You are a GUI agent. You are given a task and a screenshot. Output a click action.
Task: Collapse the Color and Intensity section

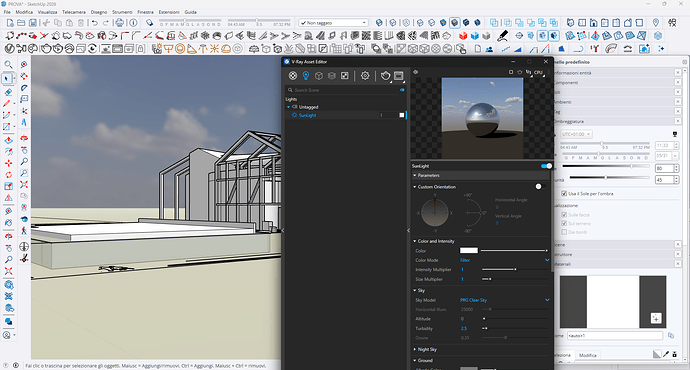point(415,241)
